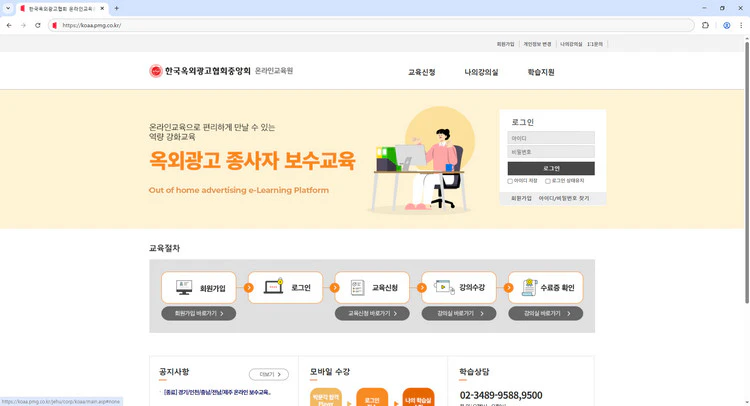Image resolution: width=750 pixels, height=406 pixels.
Task: Click the woman-at-desk banner illustration
Action: click(419, 160)
